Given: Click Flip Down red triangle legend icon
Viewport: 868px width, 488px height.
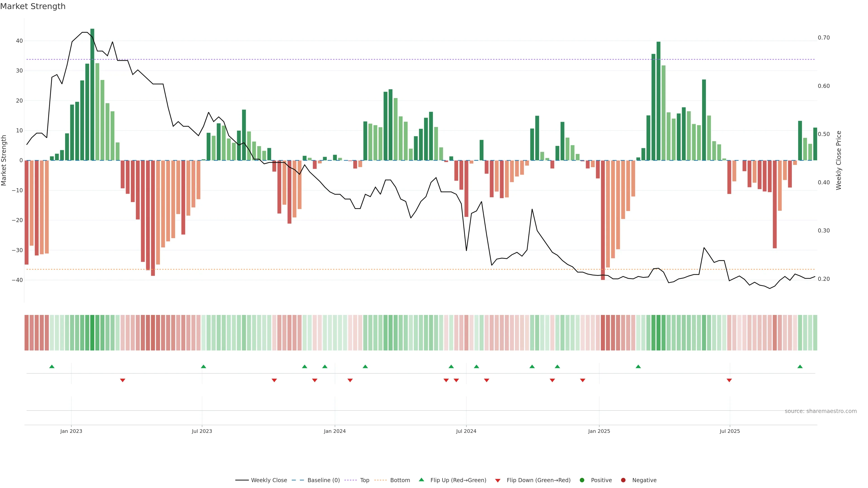Looking at the screenshot, I should tap(498, 480).
